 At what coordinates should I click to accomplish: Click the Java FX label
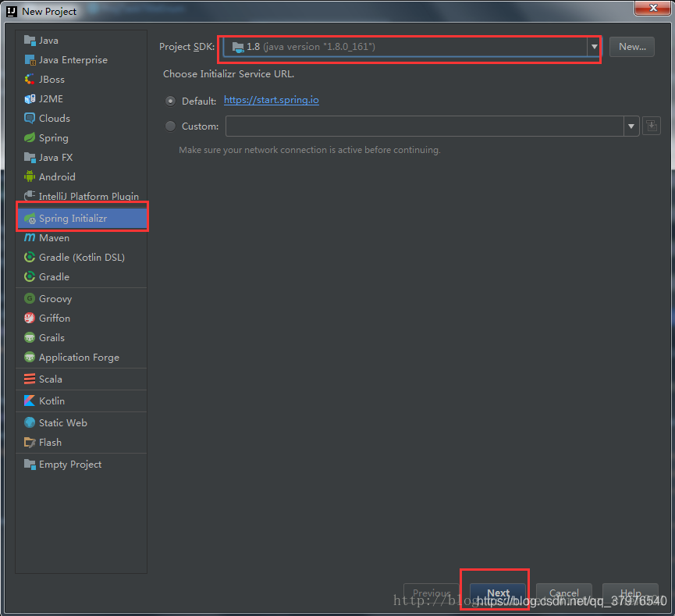55,158
